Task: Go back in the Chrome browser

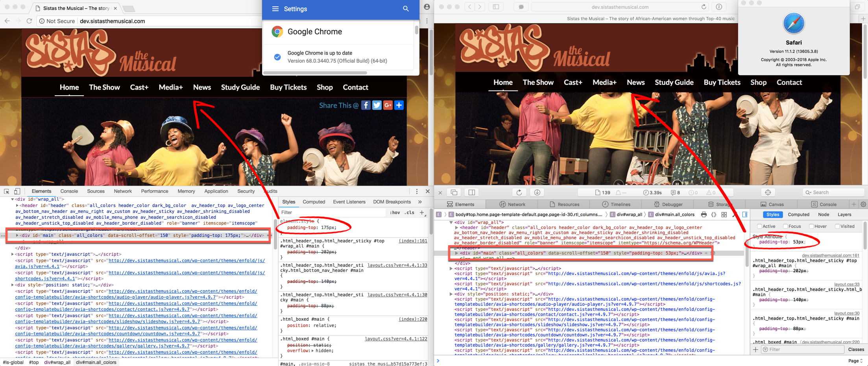Action: pos(7,21)
